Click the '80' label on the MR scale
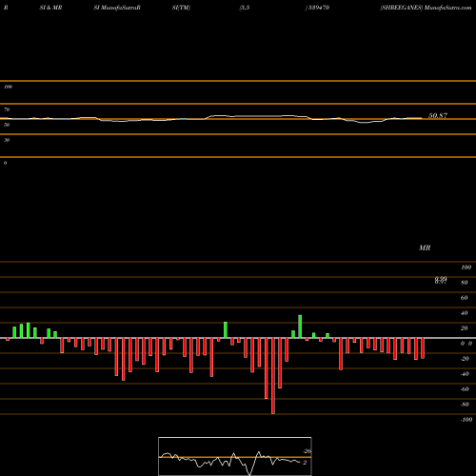The width and height of the screenshot is (476, 476). click(x=465, y=283)
